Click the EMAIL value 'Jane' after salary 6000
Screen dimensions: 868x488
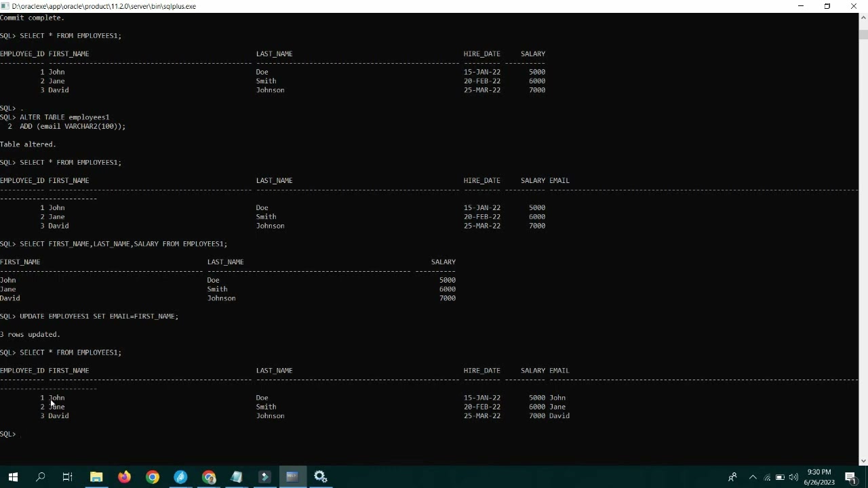click(x=557, y=407)
